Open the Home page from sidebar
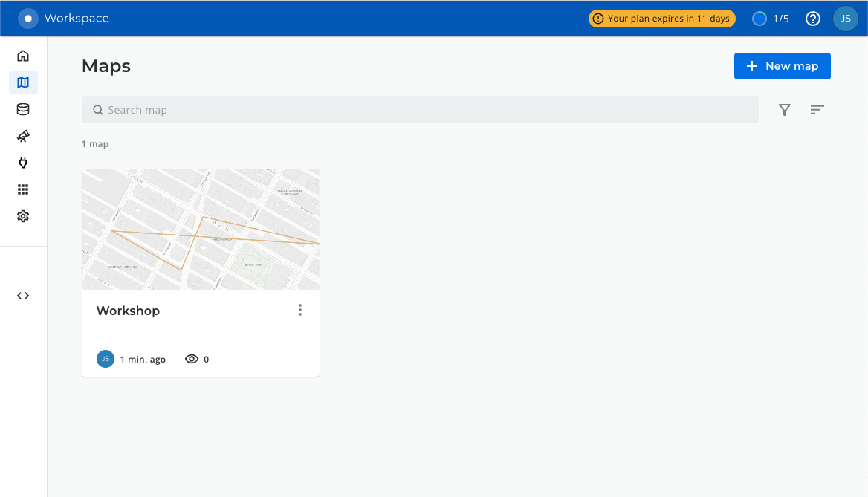 pos(23,56)
